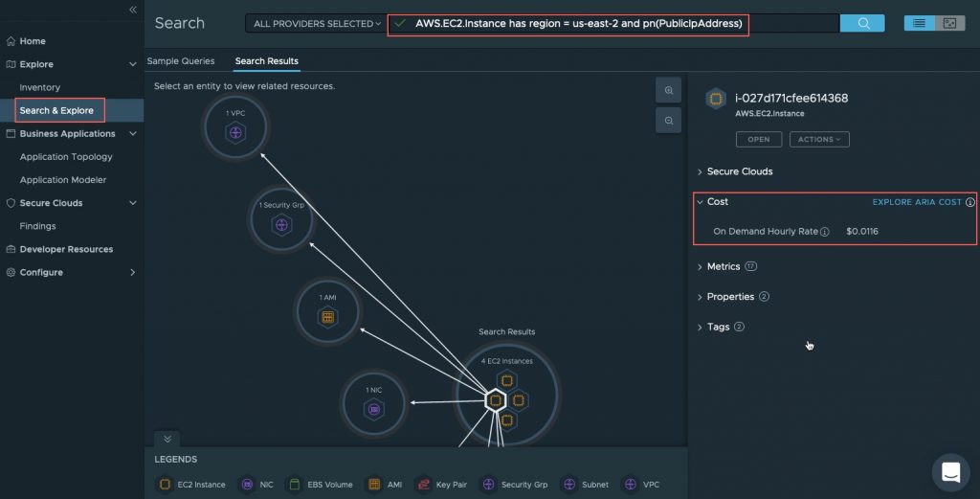Viewport: 980px width, 499px height.
Task: Collapse the Secure Clouds sidebar chevron
Action: (132, 203)
